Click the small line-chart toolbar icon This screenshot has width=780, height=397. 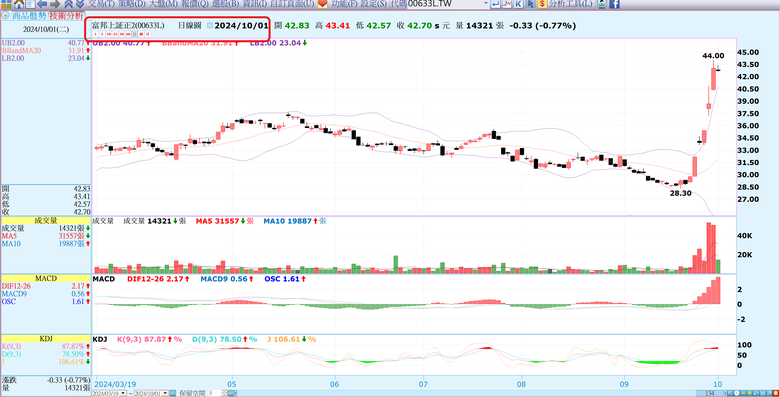coord(507,4)
